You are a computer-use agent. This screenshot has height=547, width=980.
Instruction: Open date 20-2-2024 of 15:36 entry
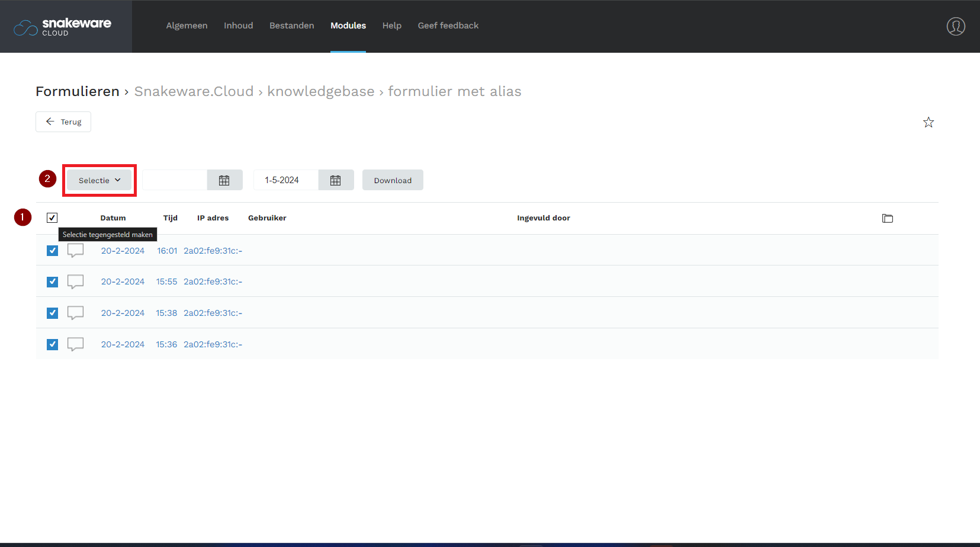[x=123, y=344]
